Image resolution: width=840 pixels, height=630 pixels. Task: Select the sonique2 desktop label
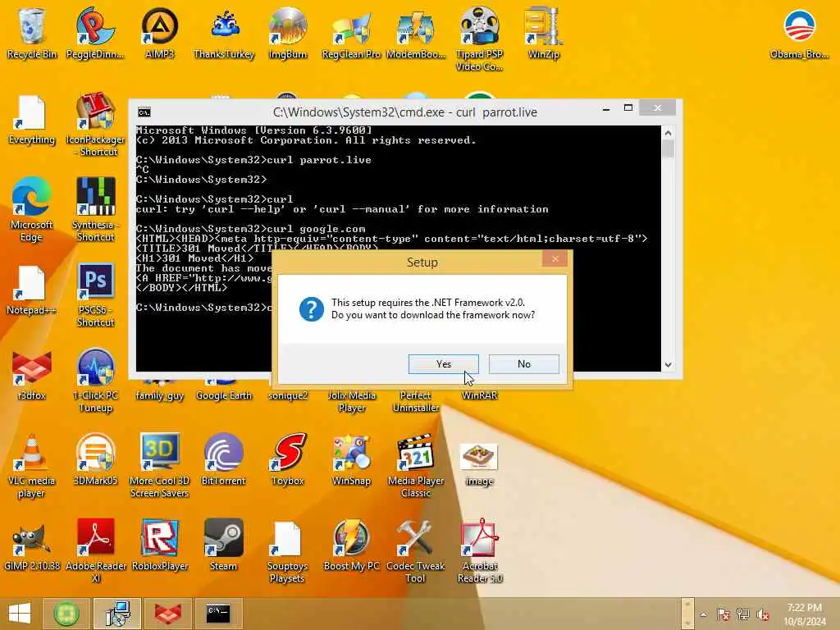pyautogui.click(x=288, y=395)
